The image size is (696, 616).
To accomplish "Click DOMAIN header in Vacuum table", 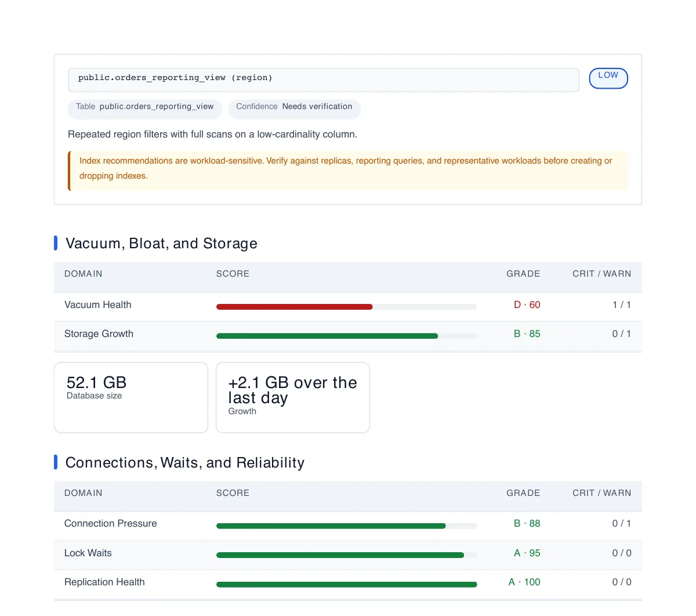I will [x=84, y=274].
